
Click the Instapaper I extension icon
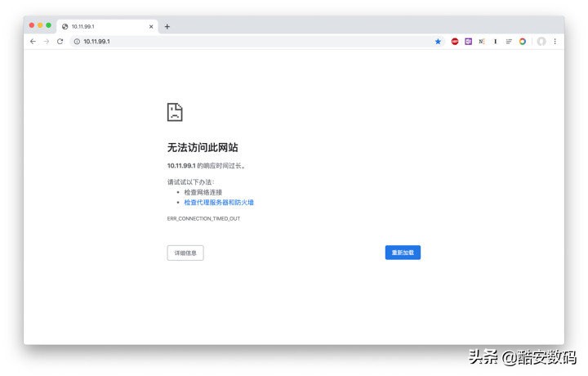[x=496, y=41]
